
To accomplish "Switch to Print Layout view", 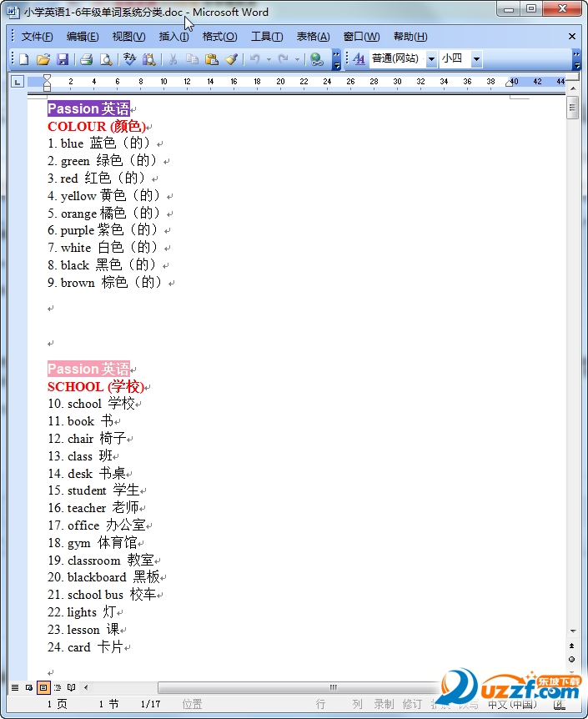I will tap(43, 687).
